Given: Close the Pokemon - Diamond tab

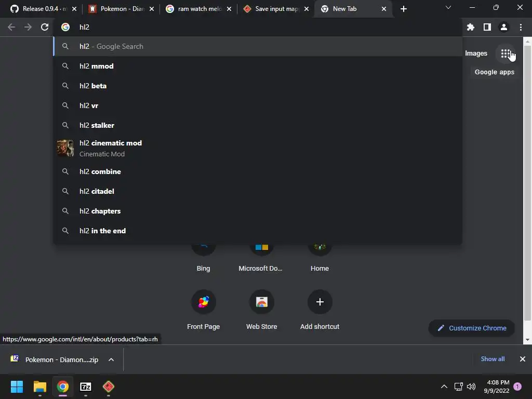Looking at the screenshot, I should [x=152, y=9].
